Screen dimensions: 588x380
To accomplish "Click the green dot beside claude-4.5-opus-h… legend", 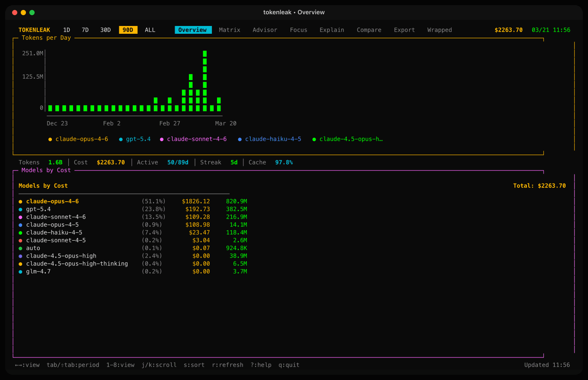I will 314,139.
